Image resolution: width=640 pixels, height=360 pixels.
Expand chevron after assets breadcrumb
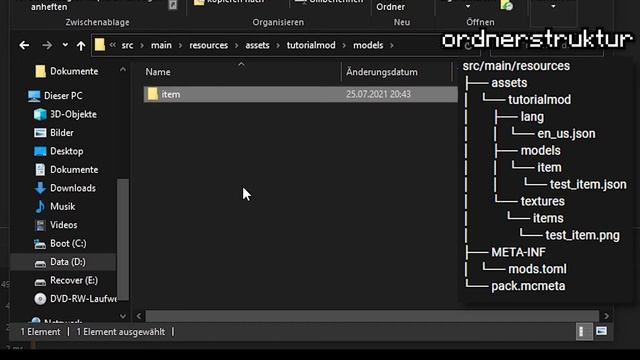(x=278, y=45)
